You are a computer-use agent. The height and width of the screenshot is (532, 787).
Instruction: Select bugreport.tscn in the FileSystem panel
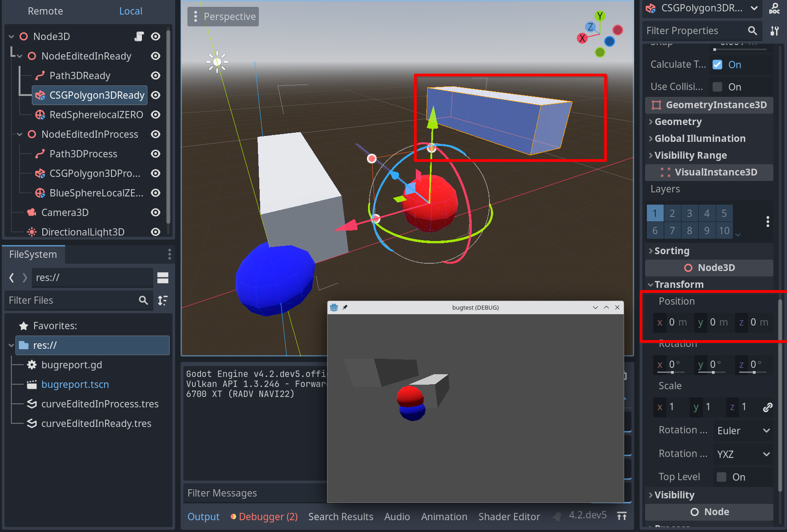(x=75, y=384)
